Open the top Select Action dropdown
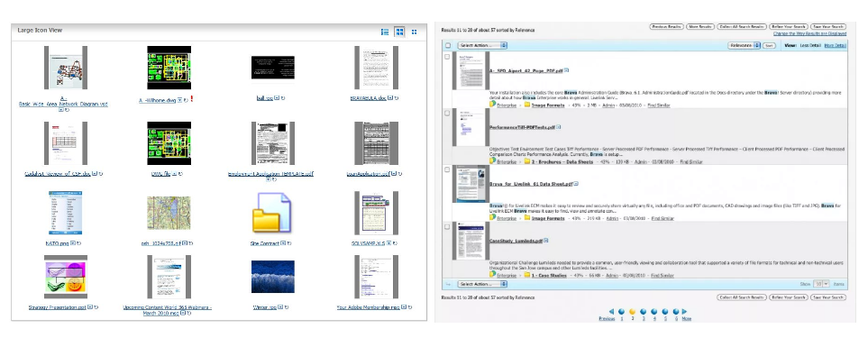The height and width of the screenshot is (338, 868). [482, 45]
